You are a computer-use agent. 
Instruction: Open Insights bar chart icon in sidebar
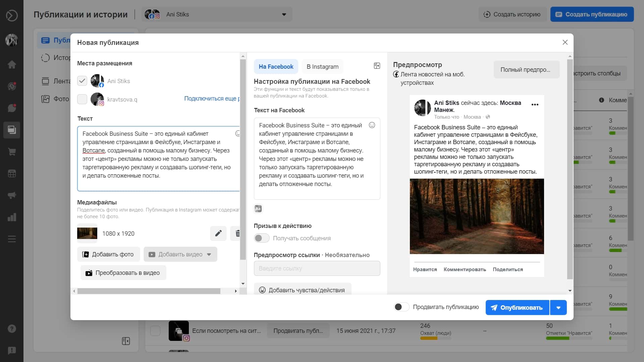12,217
